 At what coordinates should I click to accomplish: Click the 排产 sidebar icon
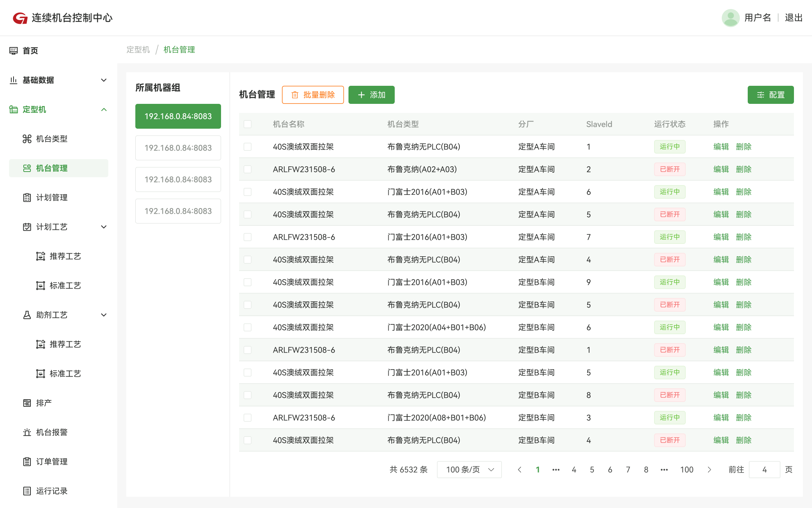(27, 403)
